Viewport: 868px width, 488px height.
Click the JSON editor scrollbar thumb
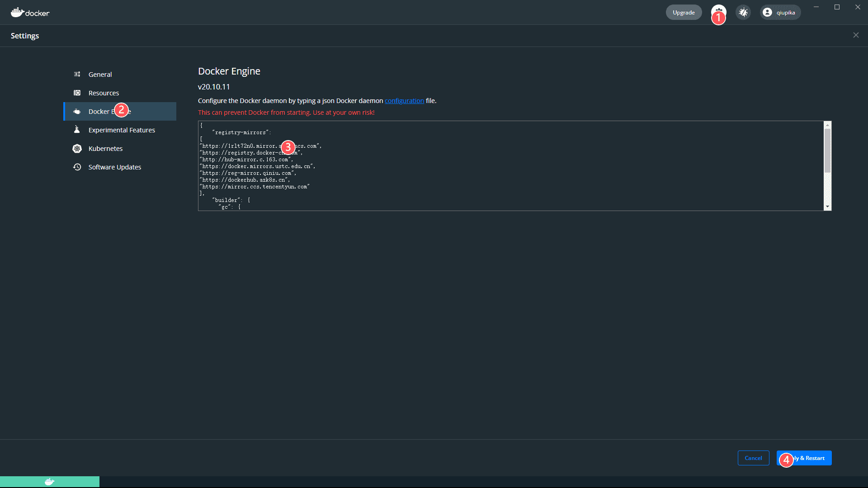point(827,150)
